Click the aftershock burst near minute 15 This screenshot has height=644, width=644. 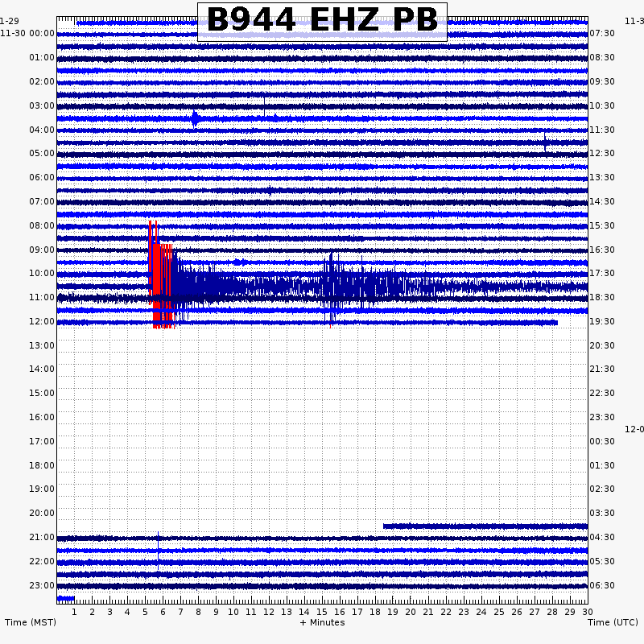[332, 287]
